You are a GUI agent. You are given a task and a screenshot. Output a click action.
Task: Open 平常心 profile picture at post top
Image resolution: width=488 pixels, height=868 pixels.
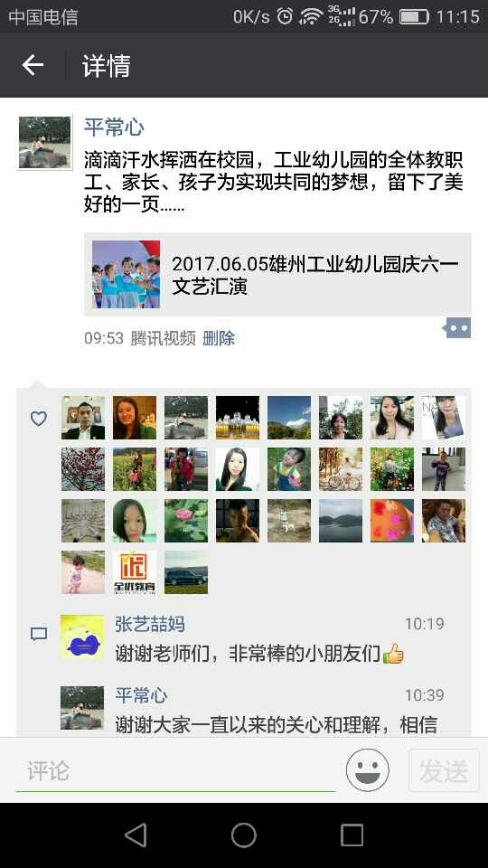tap(45, 142)
